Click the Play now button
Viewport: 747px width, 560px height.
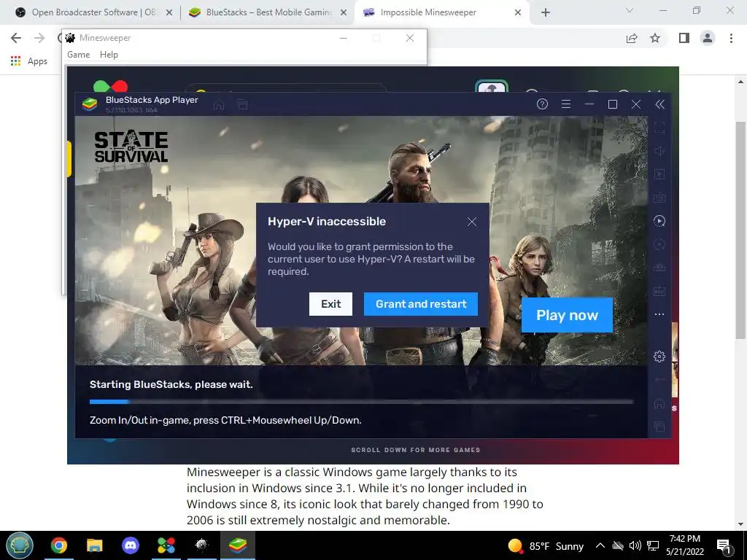pyautogui.click(x=567, y=315)
